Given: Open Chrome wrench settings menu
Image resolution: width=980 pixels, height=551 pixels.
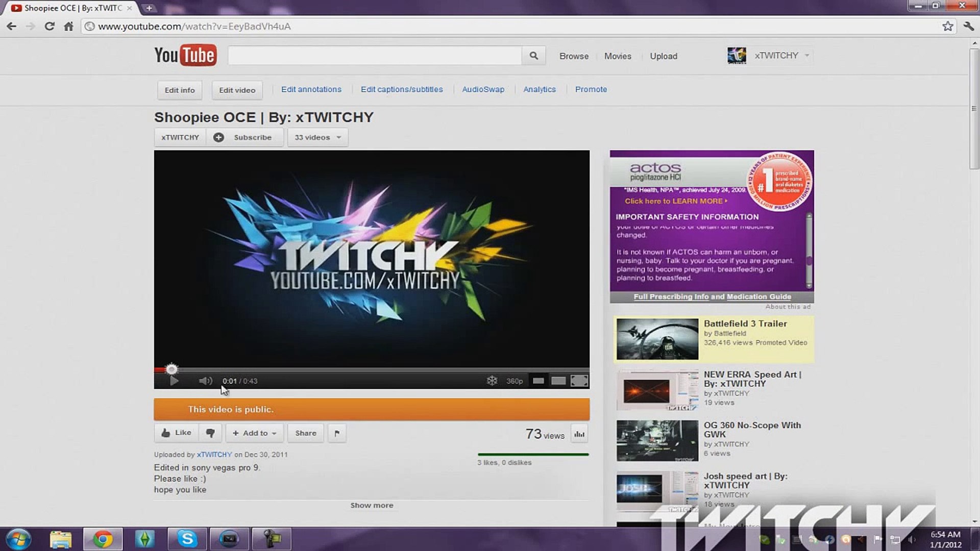Looking at the screenshot, I should tap(968, 26).
